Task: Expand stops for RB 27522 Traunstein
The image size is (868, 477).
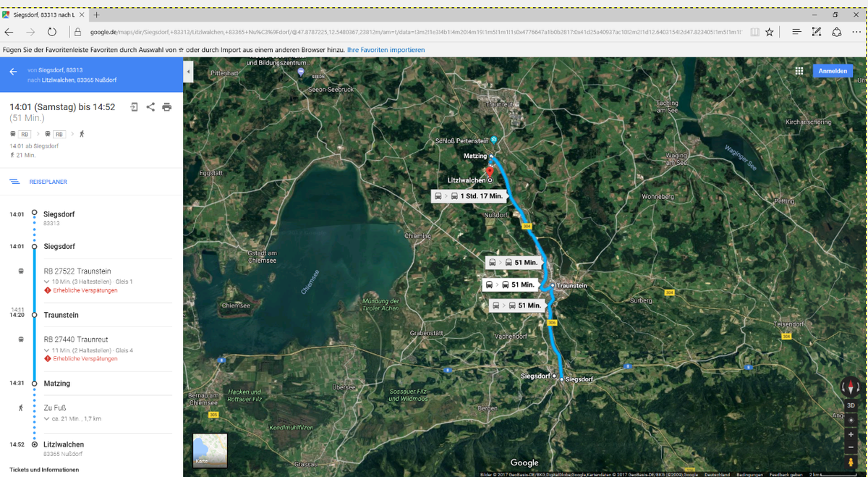Action: tap(47, 282)
